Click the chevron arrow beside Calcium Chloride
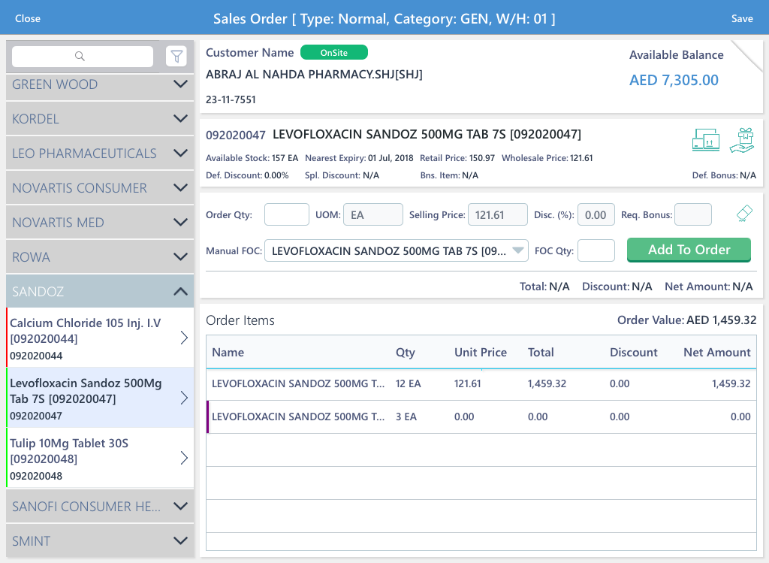769x563 pixels. click(184, 337)
